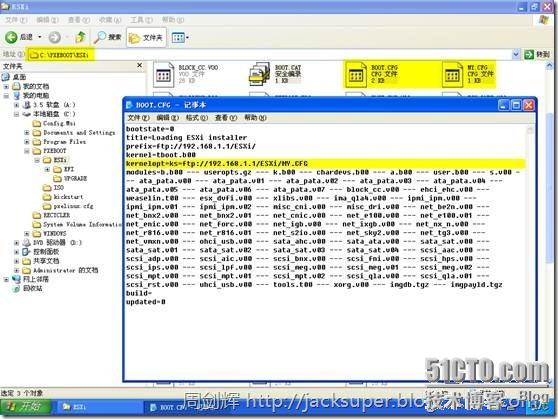Open Notepad's Edit menu
This screenshot has width=558, height=419.
pyautogui.click(x=167, y=117)
